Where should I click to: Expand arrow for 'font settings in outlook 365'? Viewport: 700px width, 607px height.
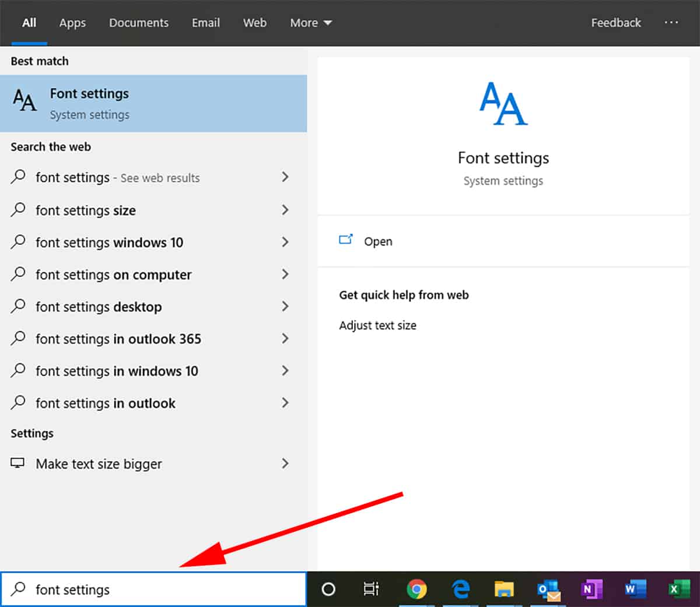pyautogui.click(x=285, y=338)
